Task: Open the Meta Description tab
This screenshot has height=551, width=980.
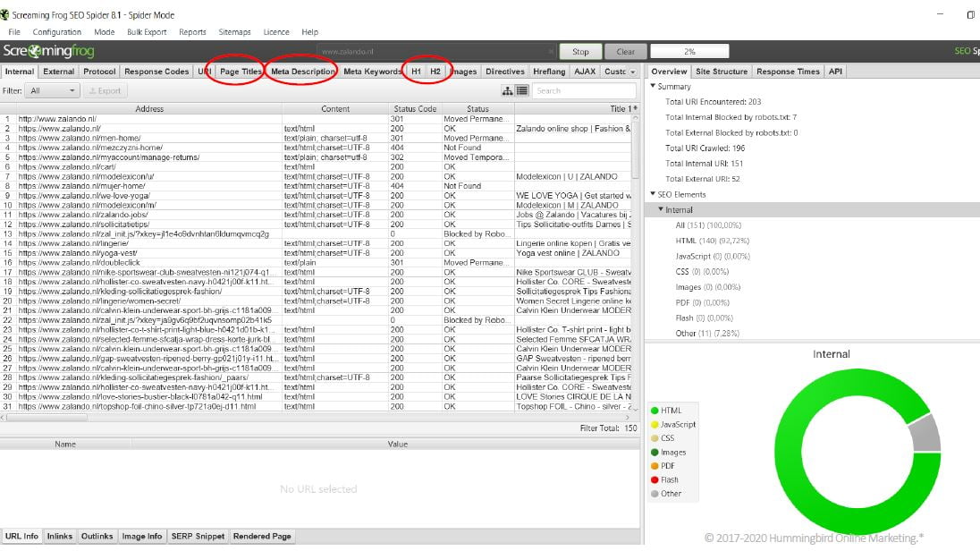Action: click(x=303, y=72)
